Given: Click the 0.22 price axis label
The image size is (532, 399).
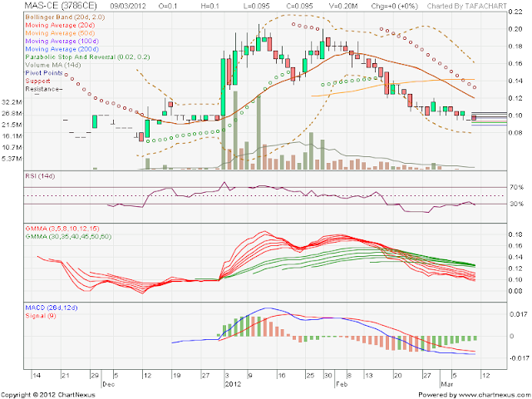Looking at the screenshot, I should click(515, 12).
